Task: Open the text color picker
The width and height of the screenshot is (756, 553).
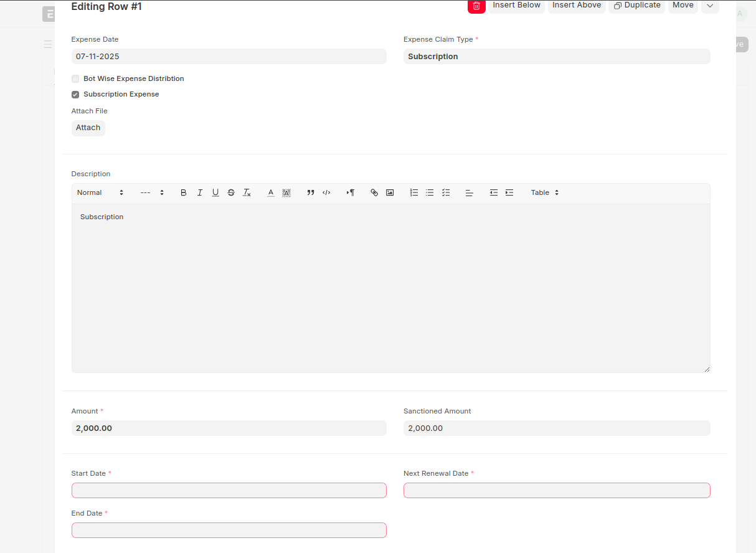Action: (x=271, y=193)
